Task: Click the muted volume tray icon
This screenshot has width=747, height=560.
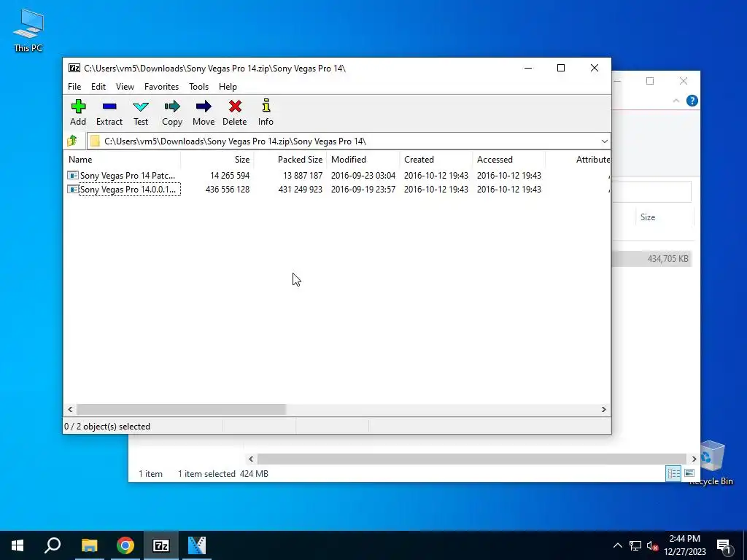Action: 652,545
